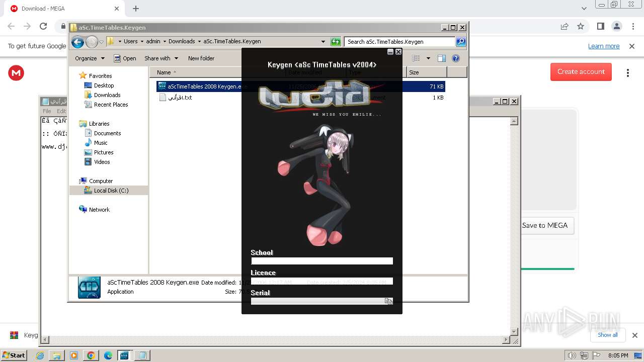The width and height of the screenshot is (644, 362).
Task: Dismiss the Chrome info bar with the X
Action: 632,46
